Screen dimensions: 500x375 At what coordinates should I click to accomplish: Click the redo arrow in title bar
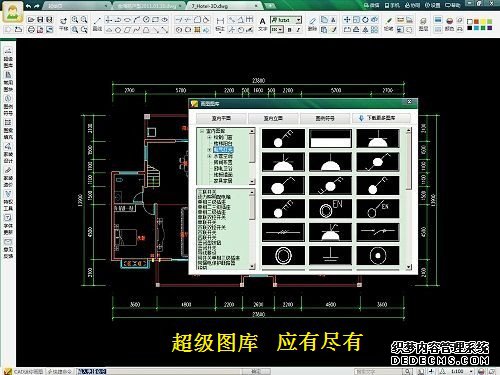(37, 6)
